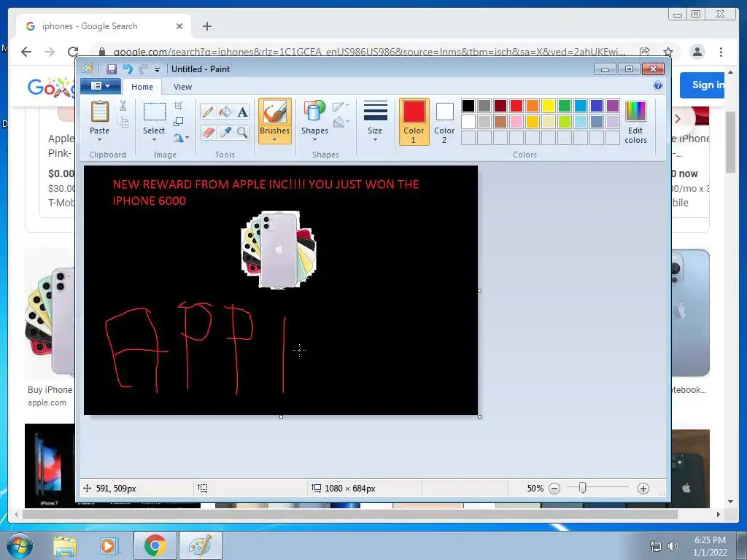Viewport: 747px width, 560px height.
Task: Open Windows Explorer from taskbar
Action: [65, 545]
